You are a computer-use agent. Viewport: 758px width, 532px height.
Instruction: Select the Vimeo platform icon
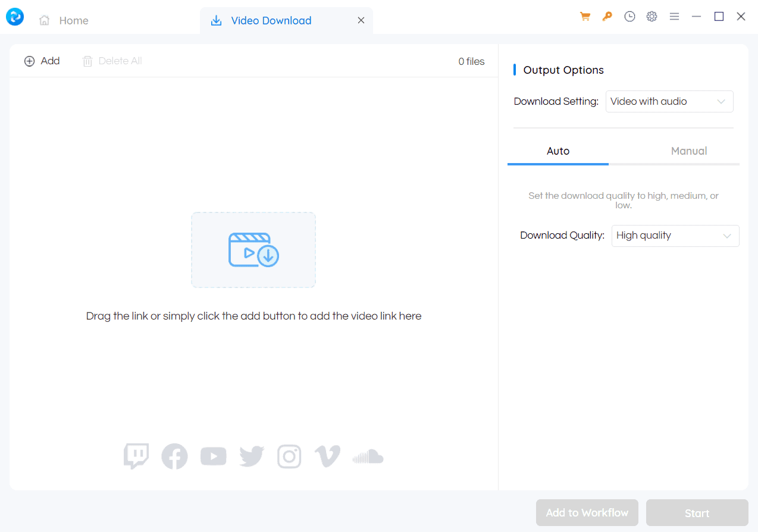327,456
